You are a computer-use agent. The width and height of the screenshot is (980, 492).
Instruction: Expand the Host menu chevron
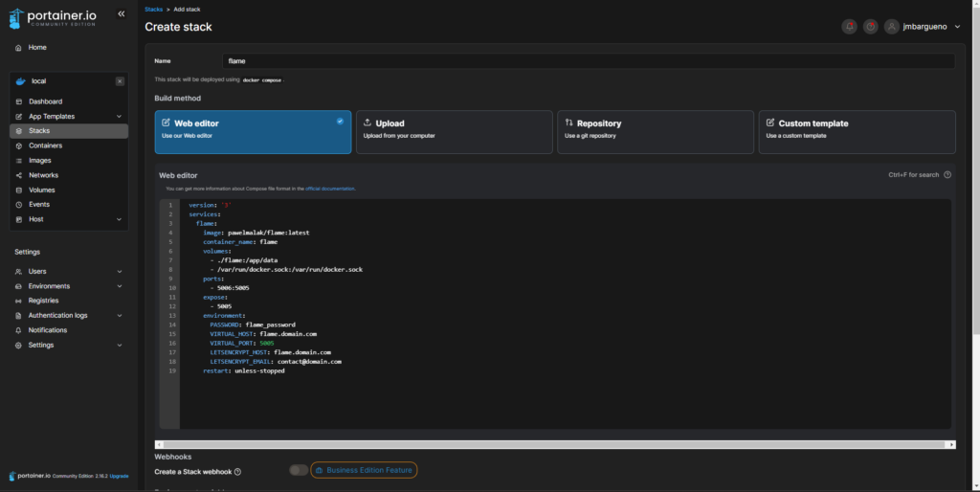[x=119, y=219]
